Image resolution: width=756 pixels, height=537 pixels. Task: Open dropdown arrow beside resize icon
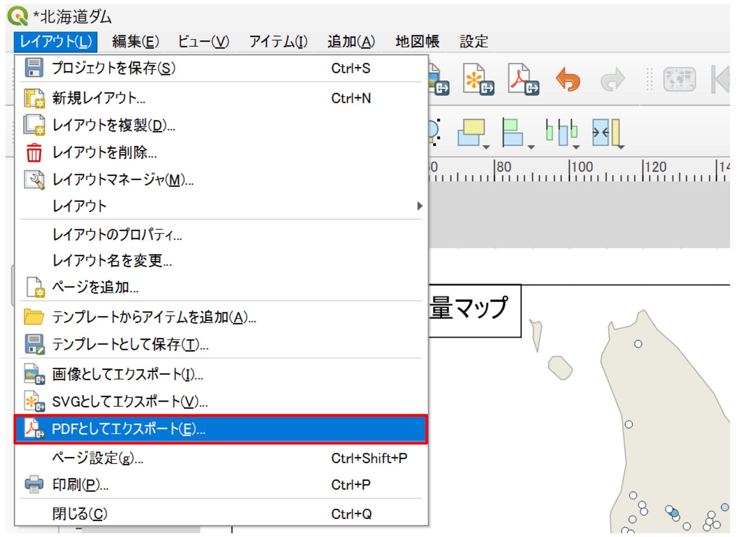[621, 147]
